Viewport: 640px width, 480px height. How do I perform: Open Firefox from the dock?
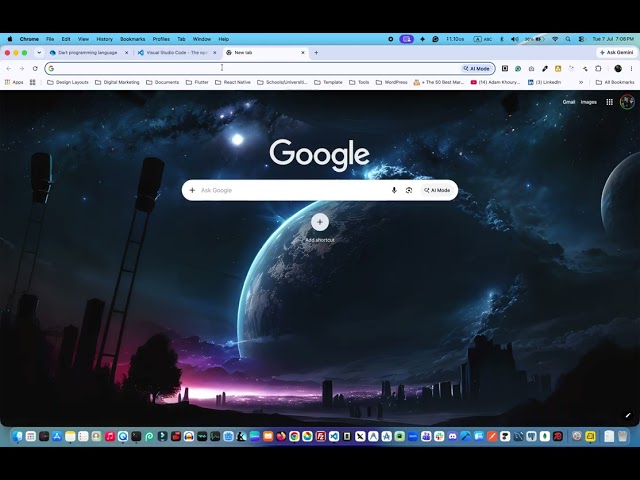click(281, 436)
